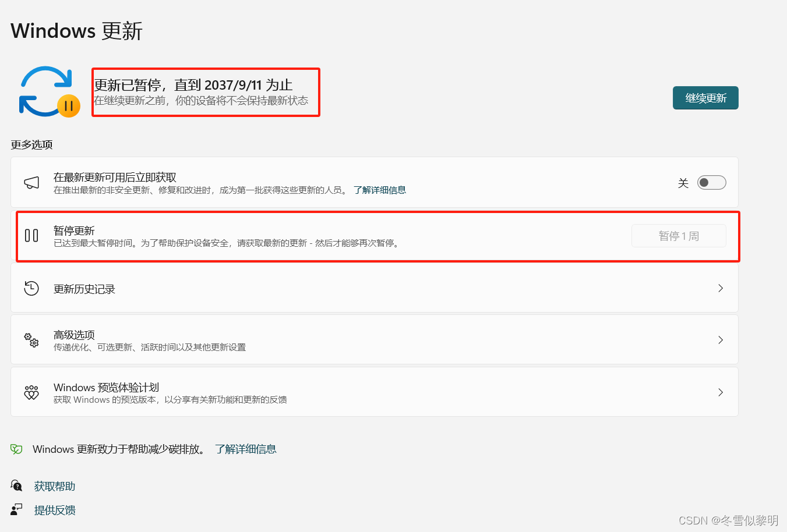Open 了解详细信息 link in latest updates row
Image resolution: width=787 pixels, height=532 pixels.
(x=380, y=190)
